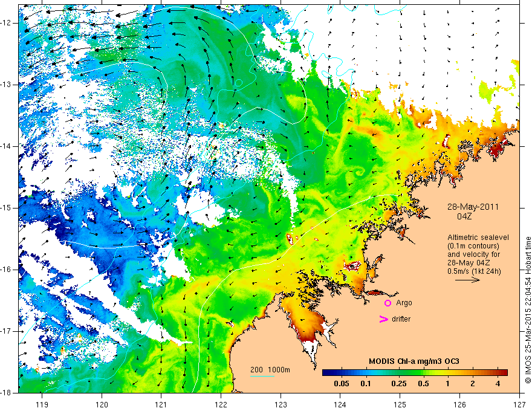
Task: Click longitude axis label 119
Action: click(42, 404)
